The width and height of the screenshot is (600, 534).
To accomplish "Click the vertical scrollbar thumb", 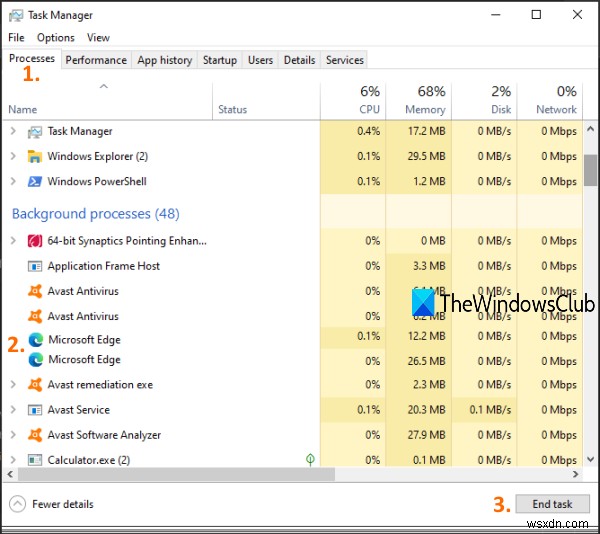I will pos(590,170).
